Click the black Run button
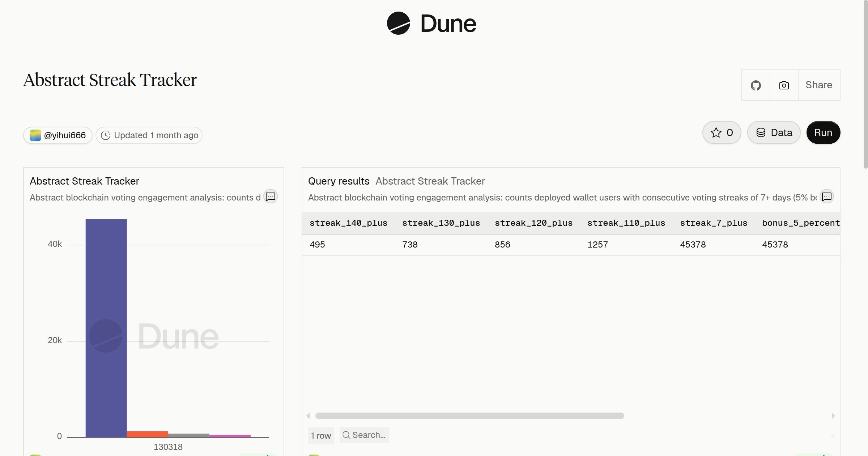The width and height of the screenshot is (868, 456). click(823, 132)
